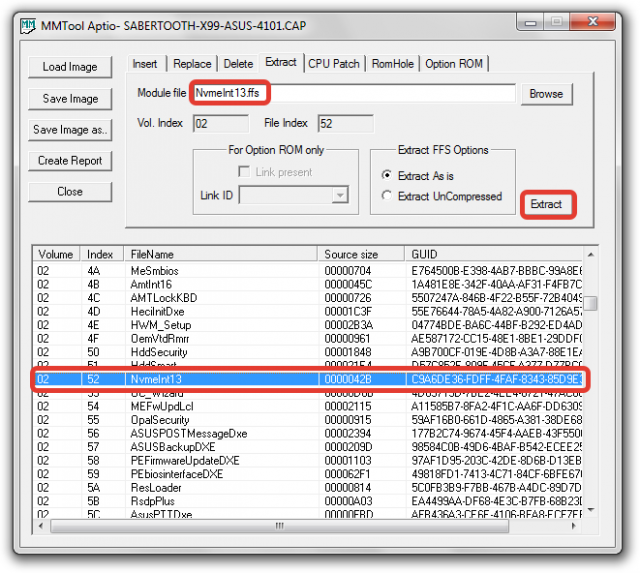This screenshot has height=573, width=640.
Task: Click the horizontal scroll right arrow
Action: pyautogui.click(x=573, y=526)
